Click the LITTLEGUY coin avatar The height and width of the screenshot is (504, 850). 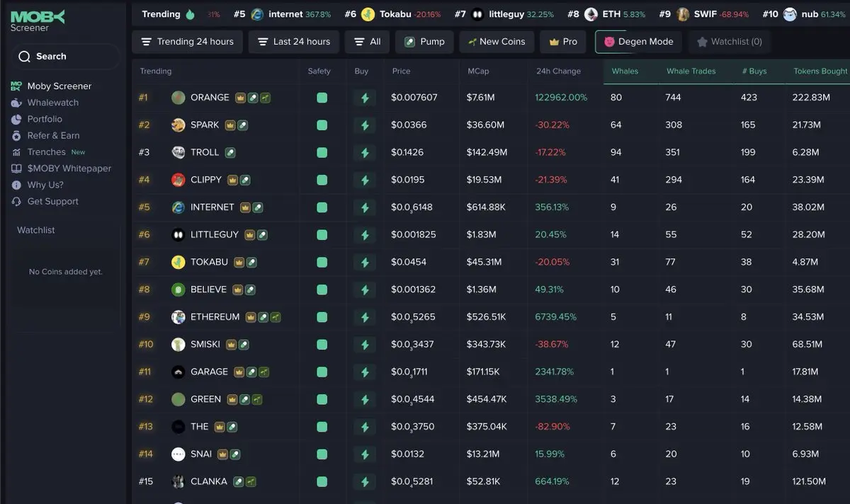click(x=178, y=235)
